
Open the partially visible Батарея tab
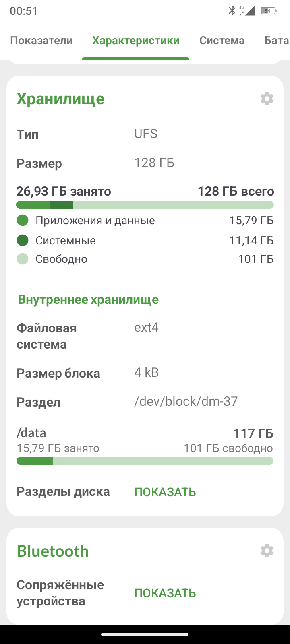(x=277, y=41)
